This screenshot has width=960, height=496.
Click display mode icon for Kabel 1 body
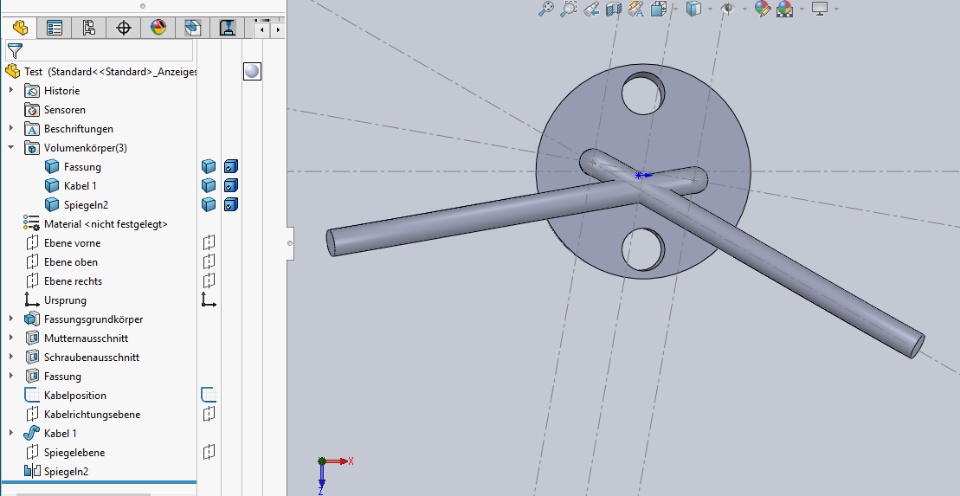coord(230,186)
